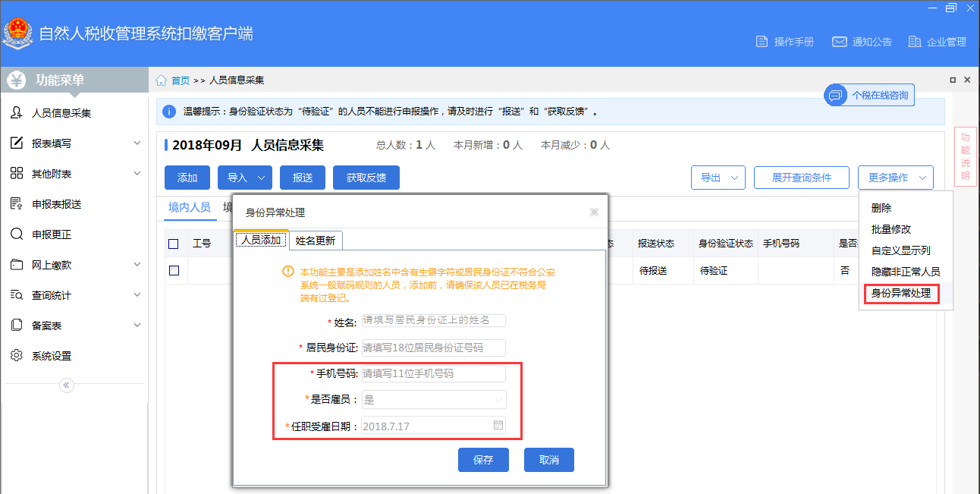Click the warning icon in dialog notice
This screenshot has height=494, width=980.
point(287,271)
